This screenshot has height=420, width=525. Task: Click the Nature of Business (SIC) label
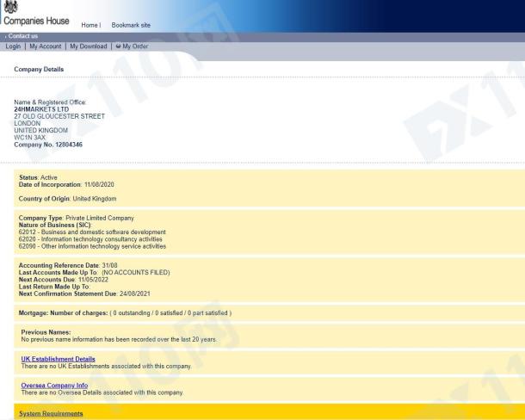point(55,225)
